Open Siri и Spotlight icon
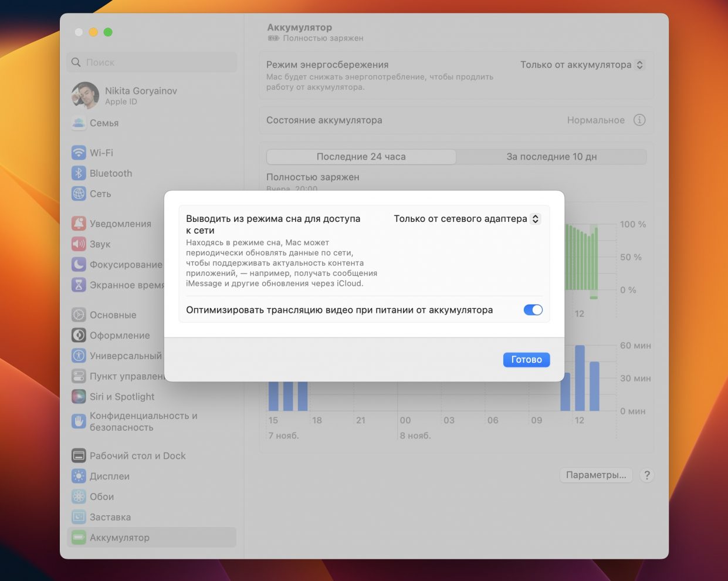728x581 pixels. [79, 397]
